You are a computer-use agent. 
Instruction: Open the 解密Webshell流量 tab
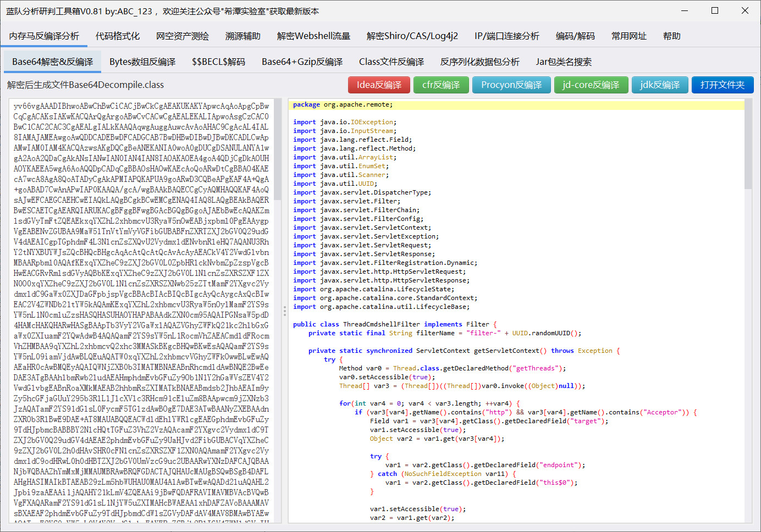(x=313, y=35)
